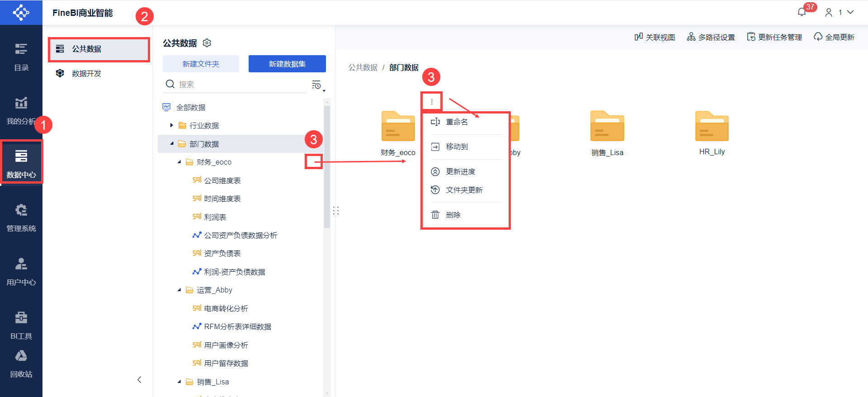Screen dimensions: 868x397
Task: Expand the 行业数据 folder arrow
Action: 172,125
